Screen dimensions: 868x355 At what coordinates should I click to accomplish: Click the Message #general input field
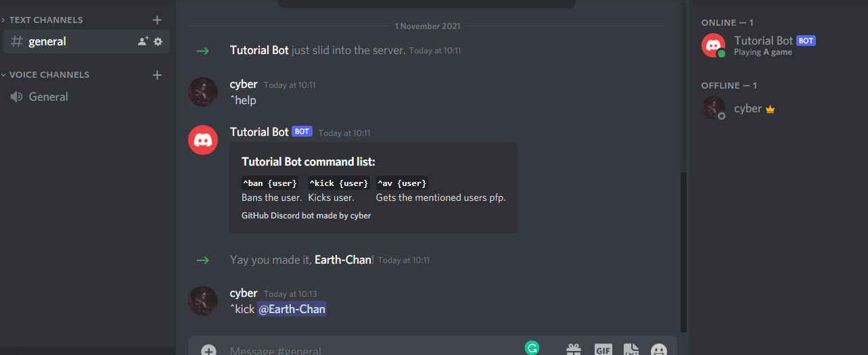[x=372, y=350]
